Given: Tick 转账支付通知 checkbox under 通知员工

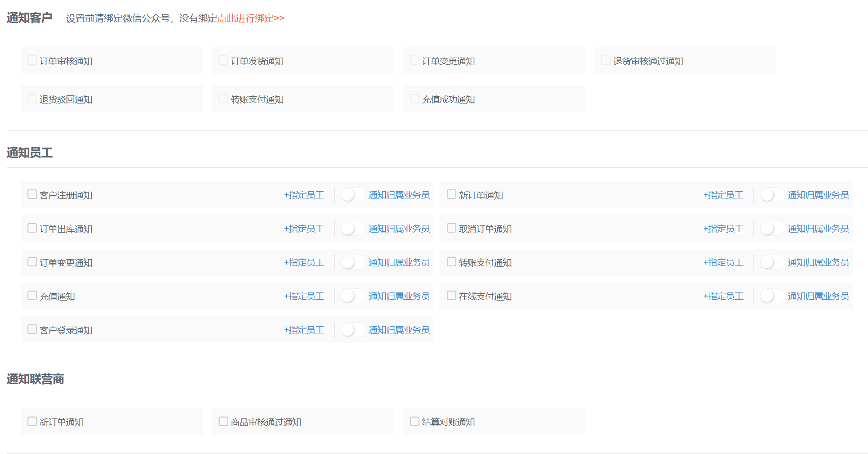Looking at the screenshot, I should 452,262.
